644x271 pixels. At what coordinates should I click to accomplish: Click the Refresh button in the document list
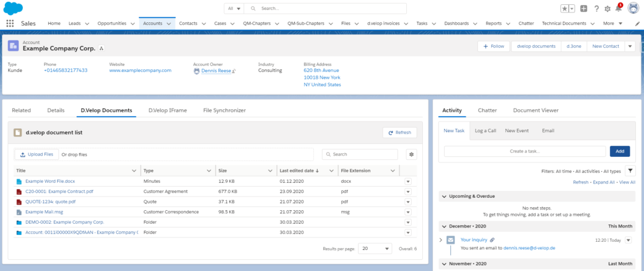click(399, 133)
